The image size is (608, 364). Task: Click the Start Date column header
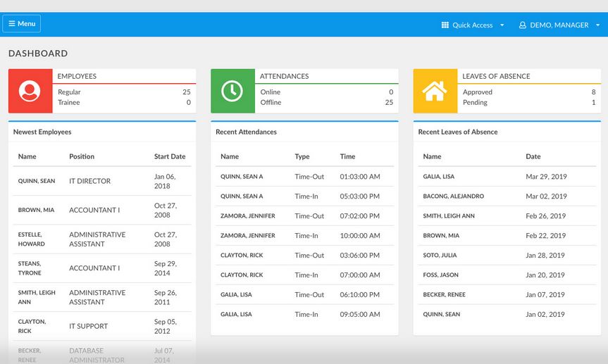tap(170, 156)
